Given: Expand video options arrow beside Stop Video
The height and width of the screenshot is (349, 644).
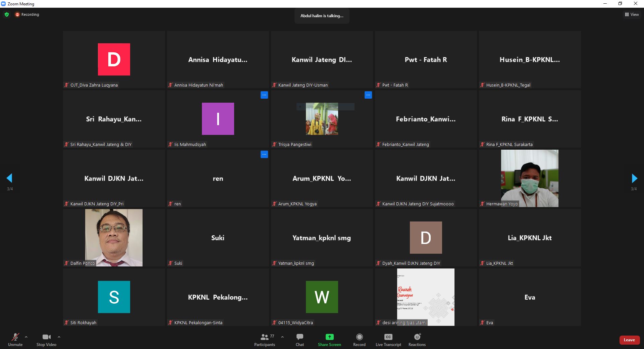Looking at the screenshot, I should (59, 337).
